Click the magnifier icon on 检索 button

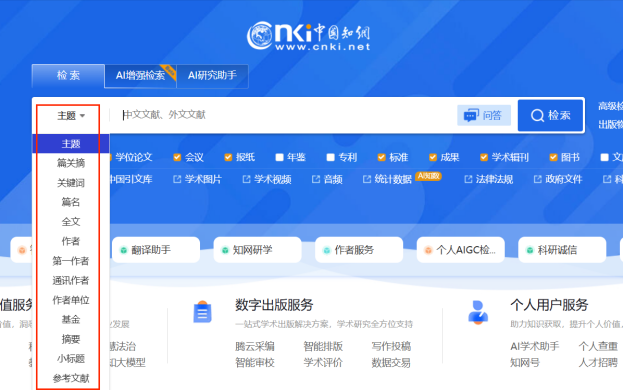[537, 116]
